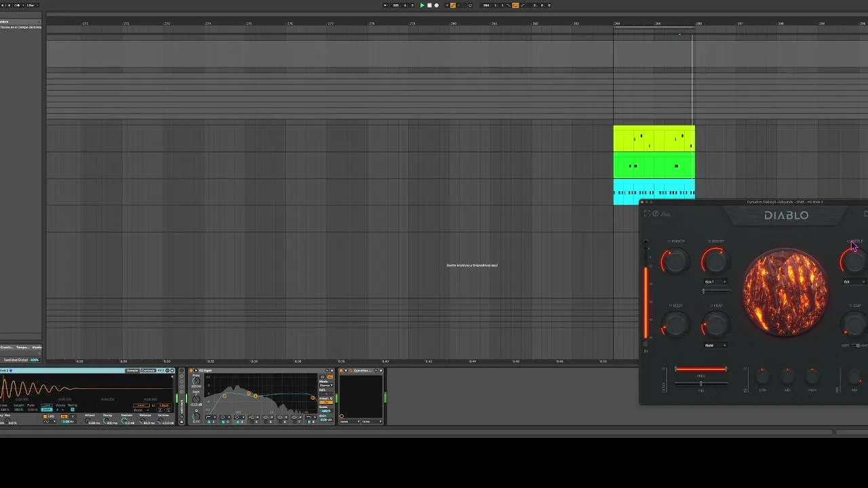Click the Diablo PUNCH knob
This screenshot has width=868, height=488.
coord(675,261)
